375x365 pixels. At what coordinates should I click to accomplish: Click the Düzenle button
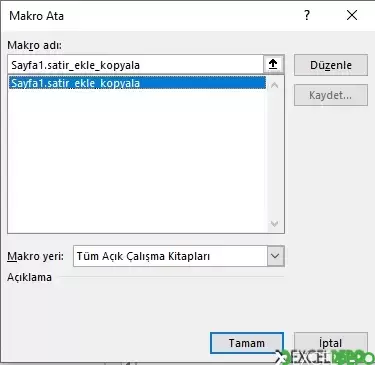pyautogui.click(x=331, y=65)
